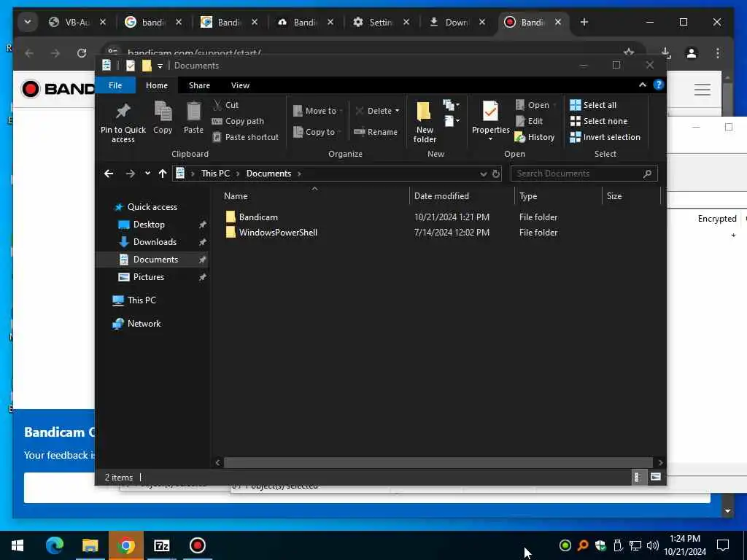Image resolution: width=747 pixels, height=560 pixels.
Task: Click the Rename ribbon button
Action: point(376,132)
